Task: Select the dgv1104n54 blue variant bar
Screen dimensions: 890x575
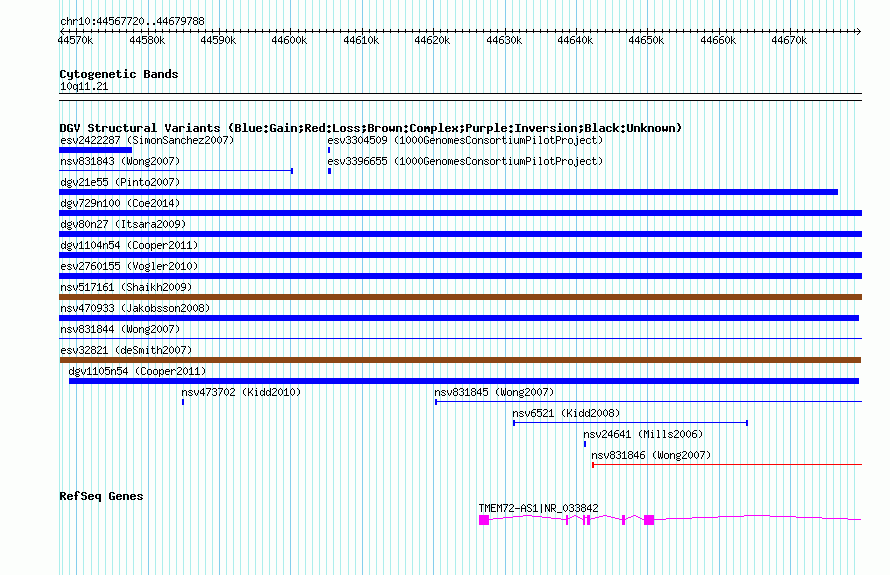Action: click(x=460, y=255)
